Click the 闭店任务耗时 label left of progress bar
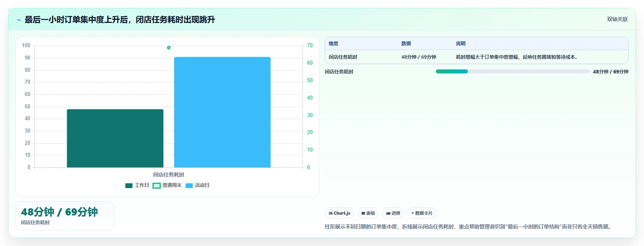Viewport: 644px width, 246px height. [339, 72]
